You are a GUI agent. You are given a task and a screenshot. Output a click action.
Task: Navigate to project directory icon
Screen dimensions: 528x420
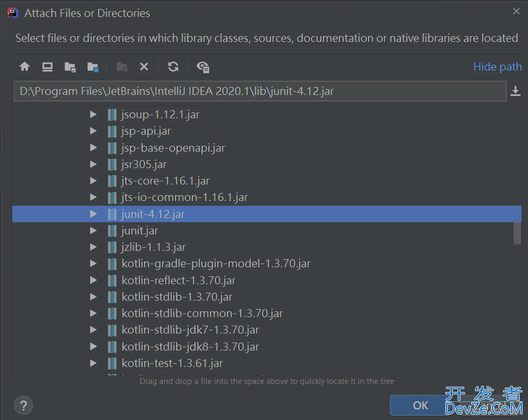pyautogui.click(x=70, y=67)
